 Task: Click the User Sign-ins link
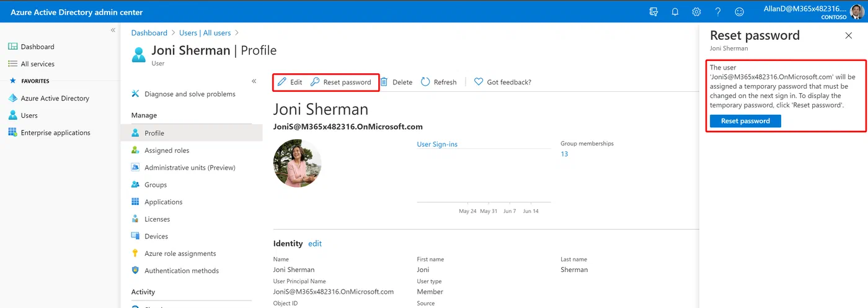pos(437,144)
